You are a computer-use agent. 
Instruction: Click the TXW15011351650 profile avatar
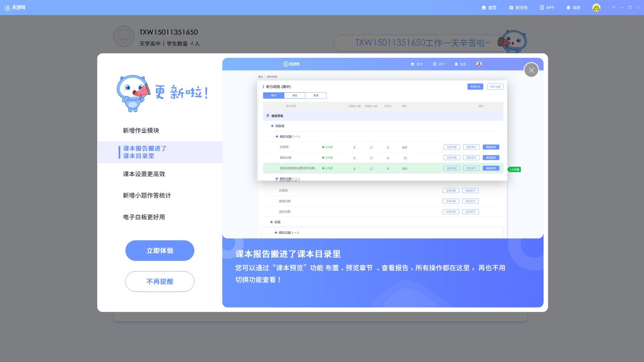[x=124, y=36]
